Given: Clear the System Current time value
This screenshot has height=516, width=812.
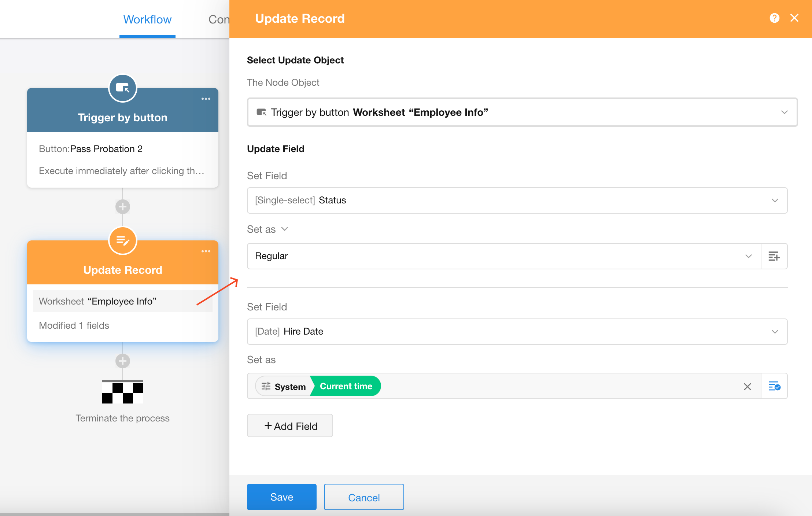Looking at the screenshot, I should point(747,386).
